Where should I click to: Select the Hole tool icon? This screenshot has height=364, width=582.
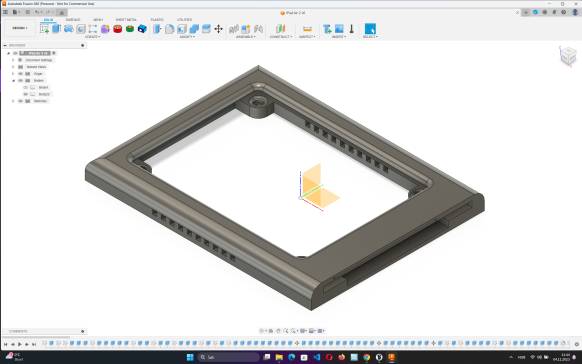pyautogui.click(x=81, y=29)
